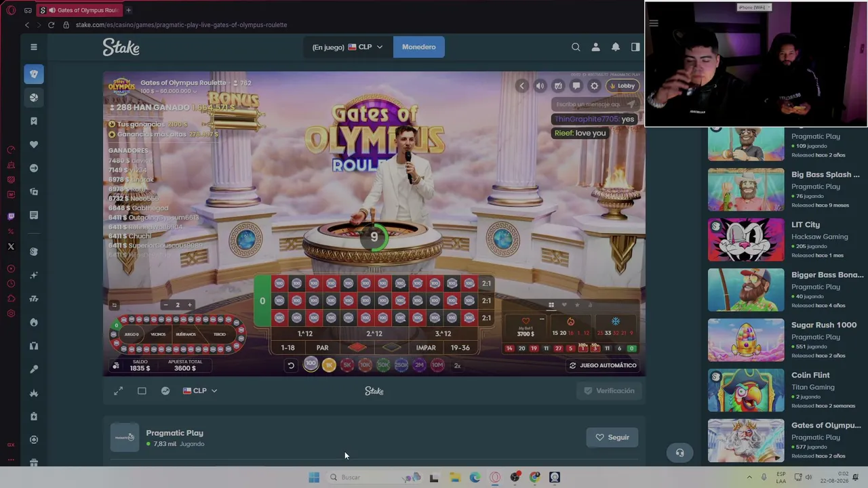Double the bet with 2x button
Viewport: 868px width, 488px height.
pos(457,365)
